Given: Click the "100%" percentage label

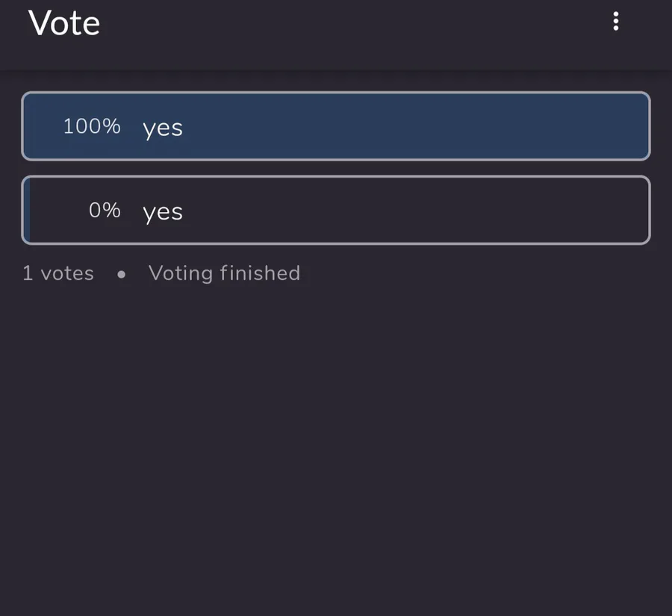Looking at the screenshot, I should pyautogui.click(x=91, y=126).
